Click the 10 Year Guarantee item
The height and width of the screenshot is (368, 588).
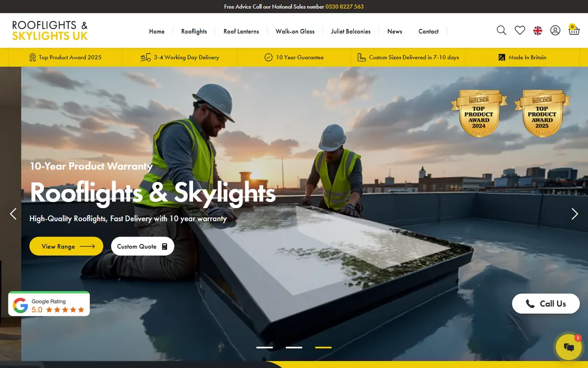pos(294,57)
